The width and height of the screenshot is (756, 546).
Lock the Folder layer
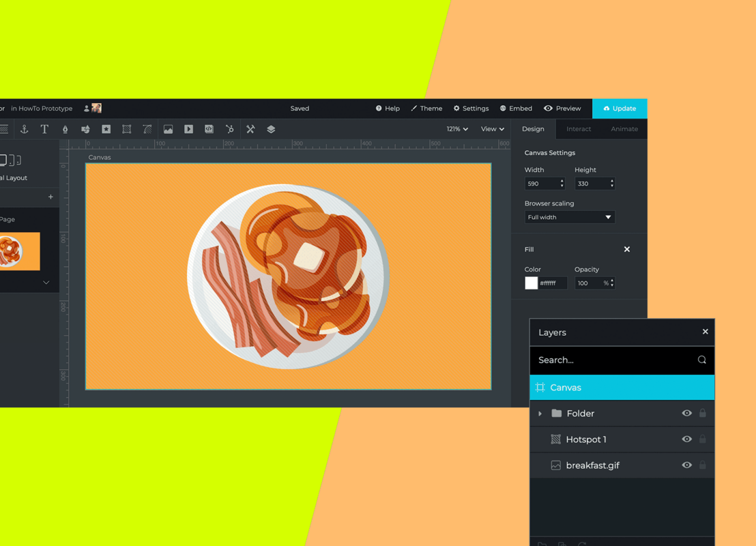(703, 413)
